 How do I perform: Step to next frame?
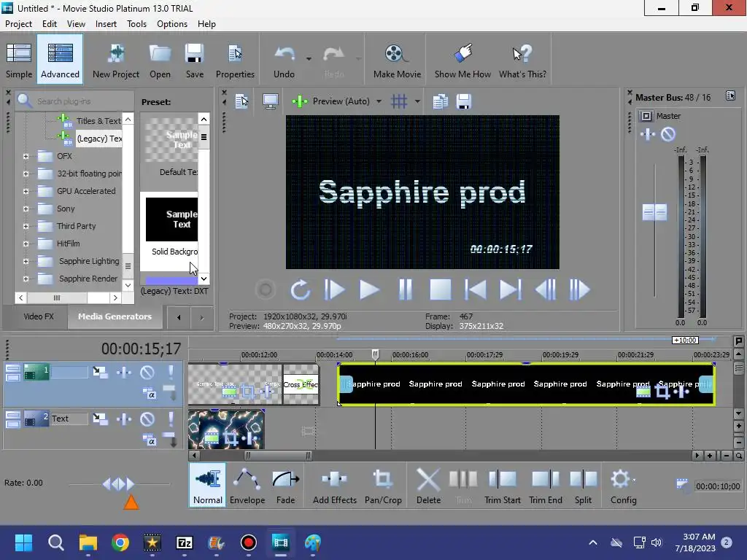(x=580, y=289)
